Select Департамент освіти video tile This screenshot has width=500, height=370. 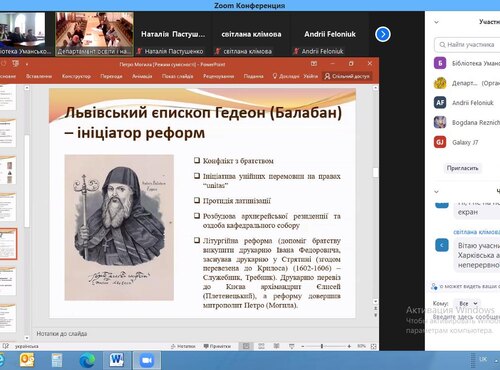click(95, 34)
